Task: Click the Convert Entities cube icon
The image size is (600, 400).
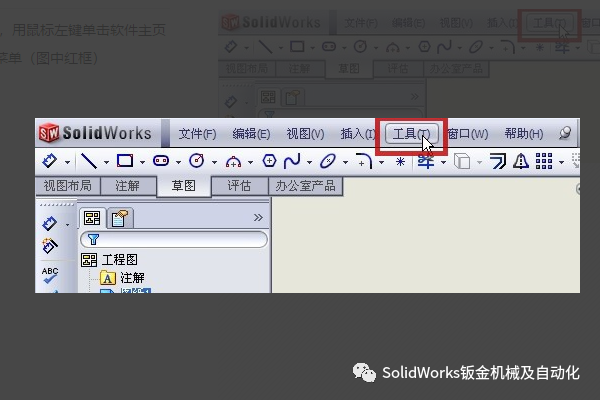Action: pos(462,161)
